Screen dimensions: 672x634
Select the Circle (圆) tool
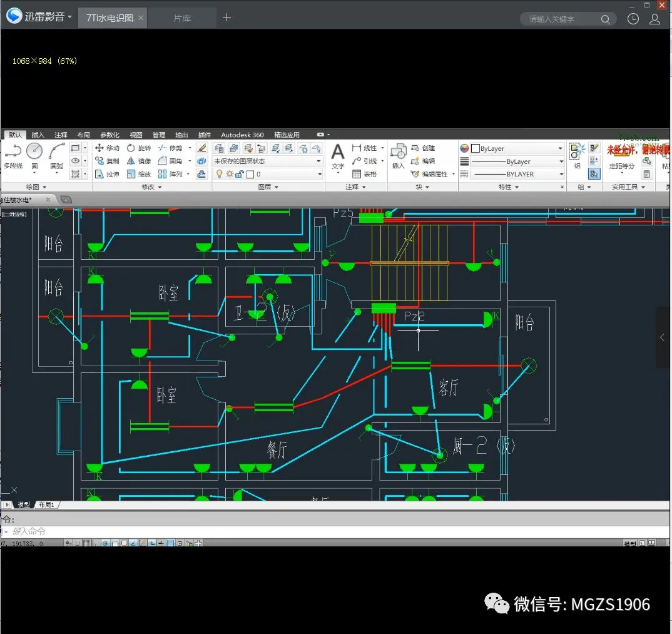point(34,157)
